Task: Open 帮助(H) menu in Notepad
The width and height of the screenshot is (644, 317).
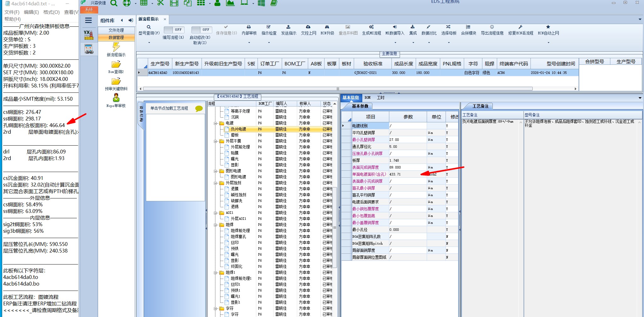Action: click(13, 19)
